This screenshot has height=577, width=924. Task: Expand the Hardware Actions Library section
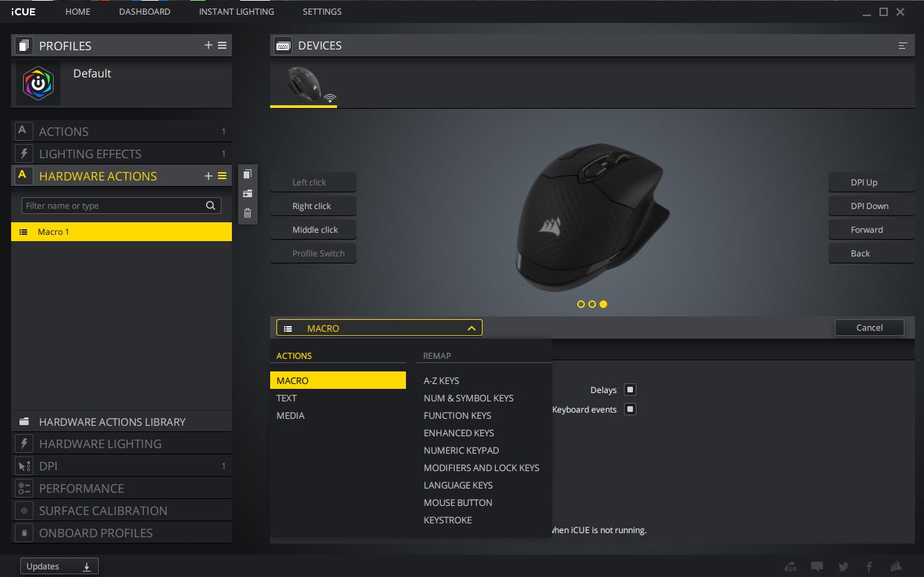[x=121, y=422]
